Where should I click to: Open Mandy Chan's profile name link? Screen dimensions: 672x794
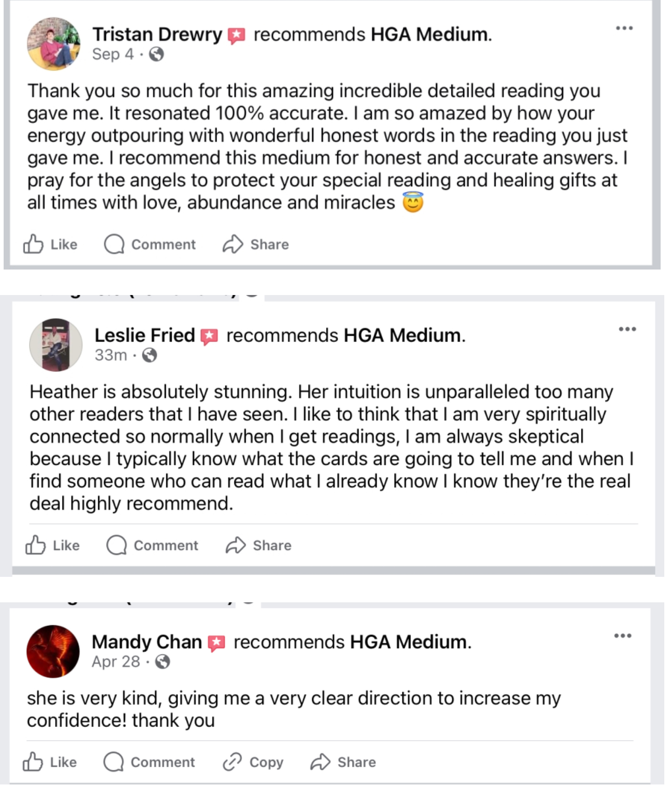[x=147, y=642]
